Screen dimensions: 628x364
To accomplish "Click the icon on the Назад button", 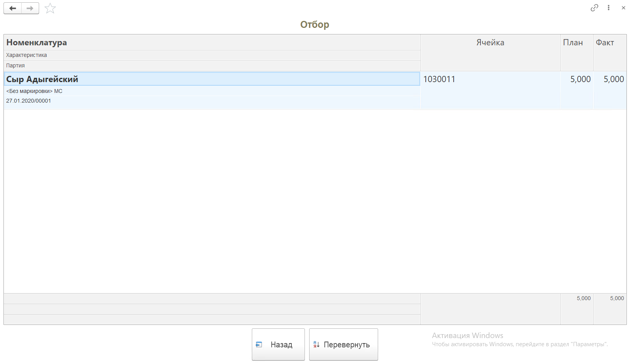I will [x=259, y=345].
